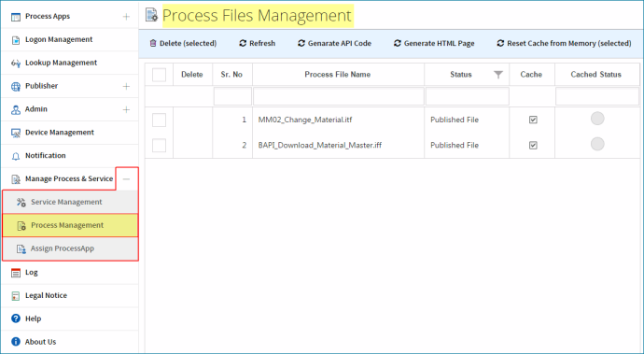The width and height of the screenshot is (644, 354).
Task: Click Published File status in row 1
Action: coord(455,120)
